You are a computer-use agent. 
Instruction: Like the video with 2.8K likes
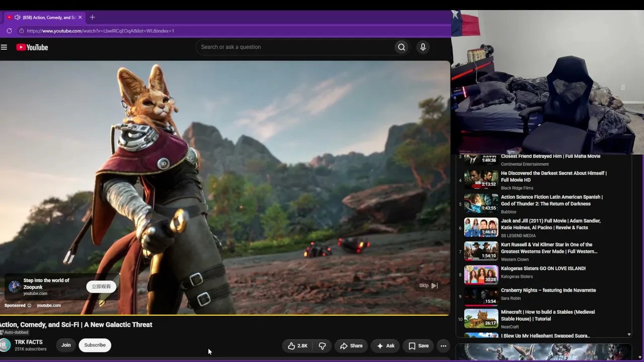coord(297,346)
